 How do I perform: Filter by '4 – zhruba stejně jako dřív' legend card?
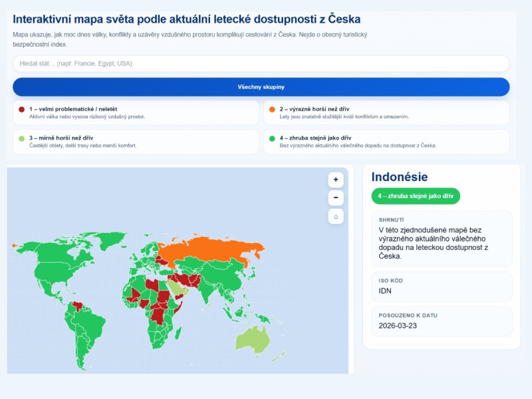click(x=386, y=142)
